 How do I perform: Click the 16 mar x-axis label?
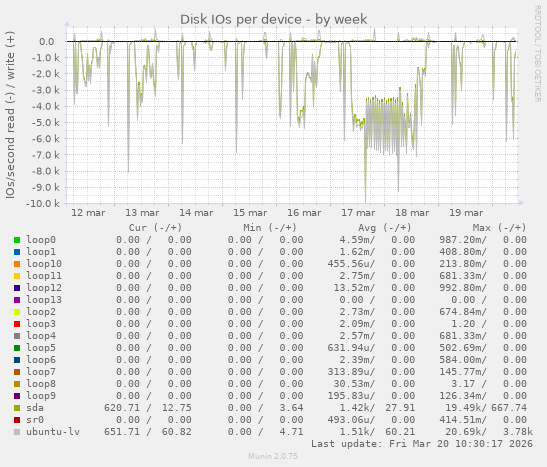pyautogui.click(x=304, y=213)
